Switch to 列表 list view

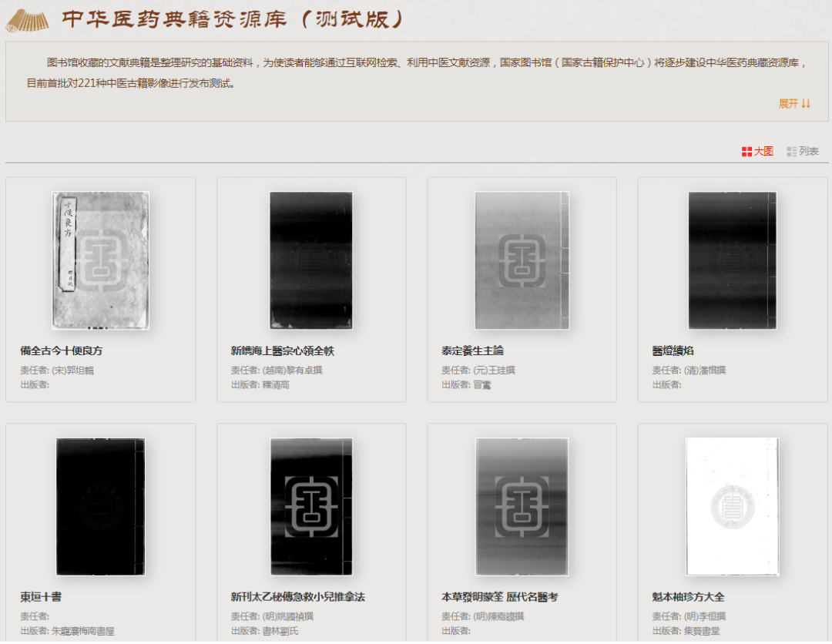tap(802, 151)
